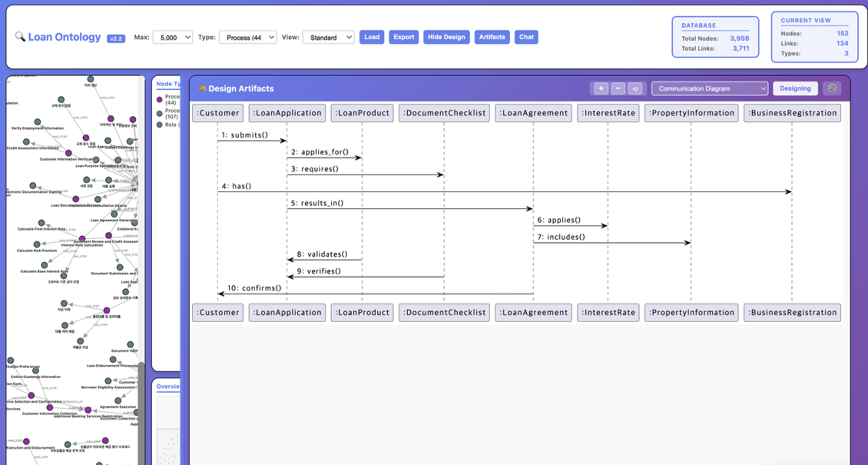The width and height of the screenshot is (868, 465).
Task: Open the Communication Diagram type dropdown
Action: point(709,89)
